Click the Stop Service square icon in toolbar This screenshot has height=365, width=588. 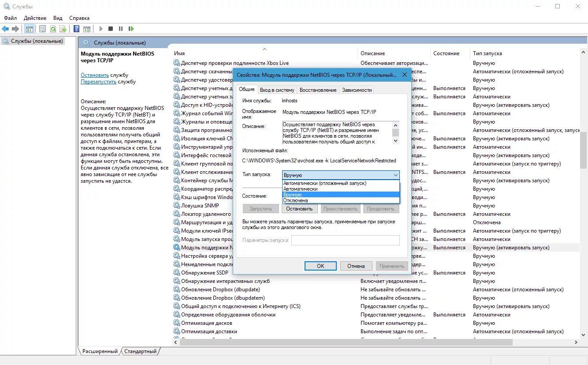[111, 29]
